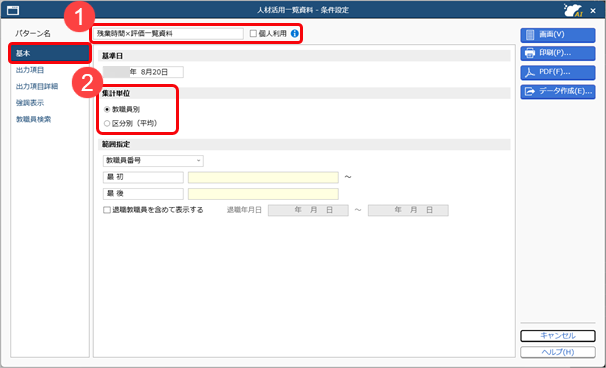Click the AI cloud assistant icon
The image size is (606, 368).
click(x=573, y=10)
